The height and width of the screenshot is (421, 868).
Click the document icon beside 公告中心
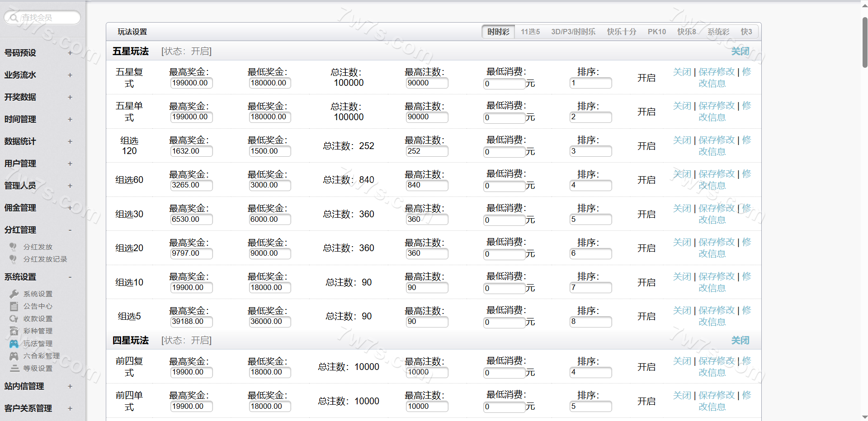[14, 306]
